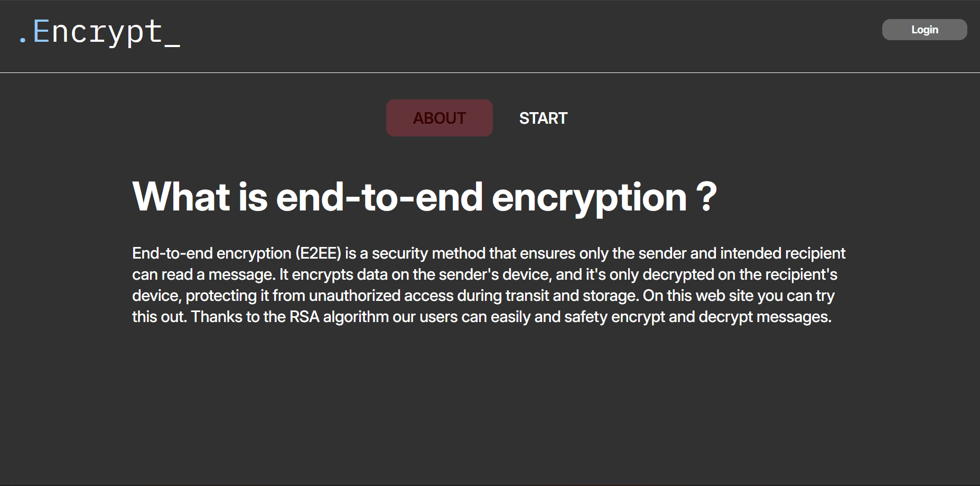Open the ABOUT tab
Viewport: 980px width, 486px height.
tap(439, 118)
